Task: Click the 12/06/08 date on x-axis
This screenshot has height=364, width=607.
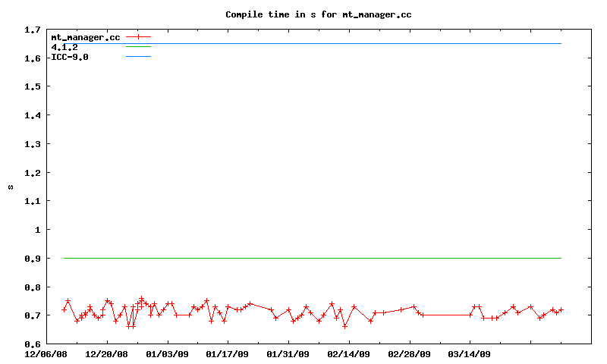Action: pyautogui.click(x=46, y=353)
